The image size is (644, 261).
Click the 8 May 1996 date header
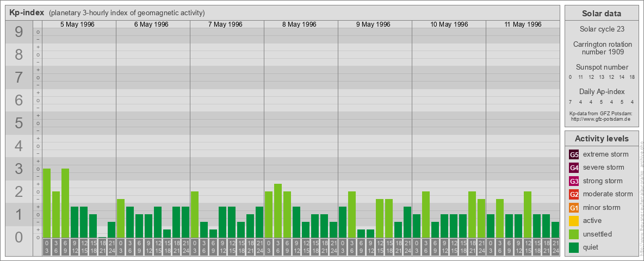pos(299,24)
